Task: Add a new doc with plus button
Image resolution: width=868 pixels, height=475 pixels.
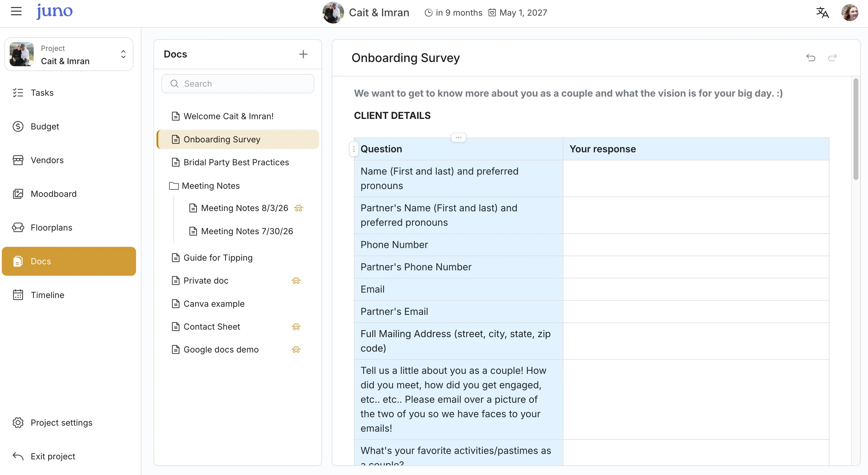Action: coord(303,54)
